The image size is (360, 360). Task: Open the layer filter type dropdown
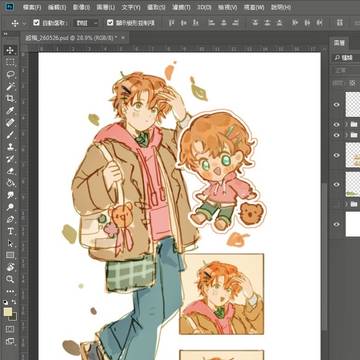coord(345,58)
